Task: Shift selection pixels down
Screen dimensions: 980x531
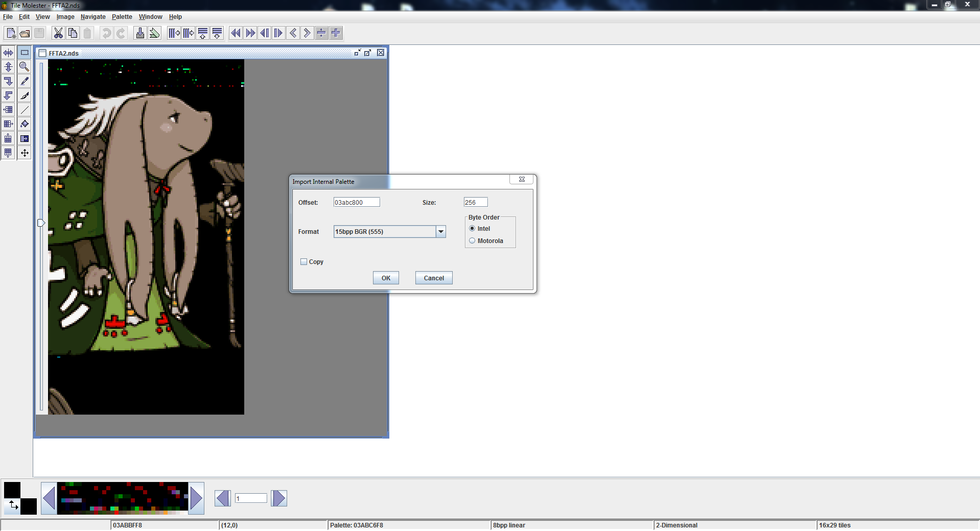Action: pos(8,153)
